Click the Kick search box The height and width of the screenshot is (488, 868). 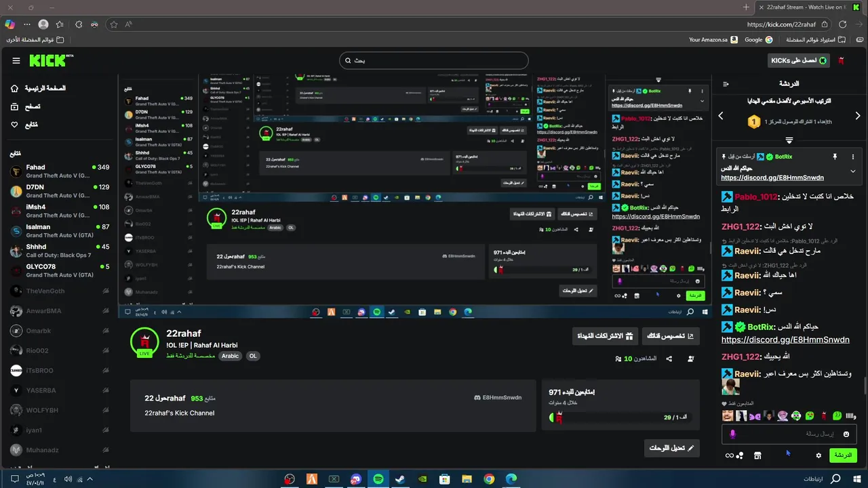pyautogui.click(x=434, y=60)
